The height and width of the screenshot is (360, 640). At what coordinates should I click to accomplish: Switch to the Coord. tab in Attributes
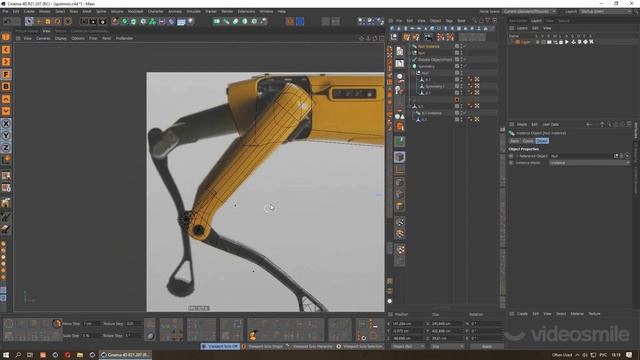pyautogui.click(x=528, y=141)
